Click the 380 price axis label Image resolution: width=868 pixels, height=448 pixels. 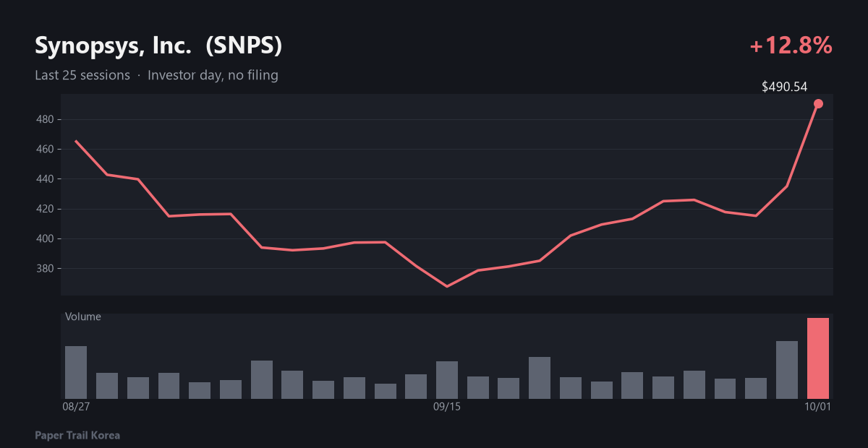tap(46, 269)
